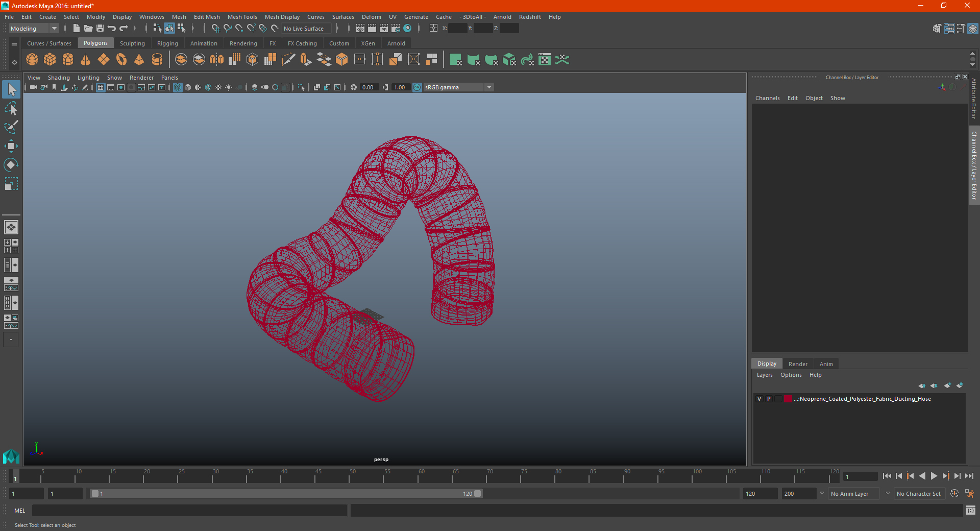Open the Modeling menu set dropdown
This screenshot has width=980, height=531.
34,29
